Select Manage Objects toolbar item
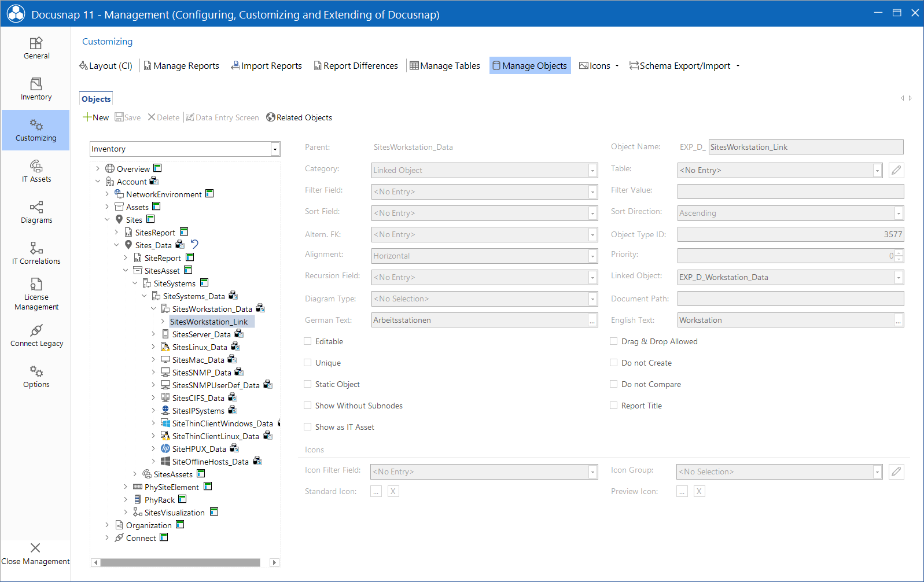The image size is (924, 582). coord(530,66)
